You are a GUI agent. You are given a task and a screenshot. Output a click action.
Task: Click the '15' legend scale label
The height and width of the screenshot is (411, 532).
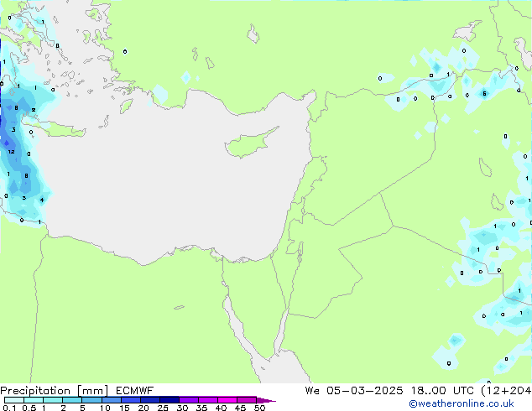click(124, 408)
